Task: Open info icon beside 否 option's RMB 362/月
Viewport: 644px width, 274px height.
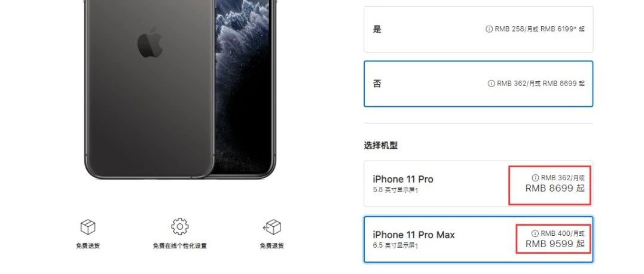Action: pyautogui.click(x=491, y=83)
